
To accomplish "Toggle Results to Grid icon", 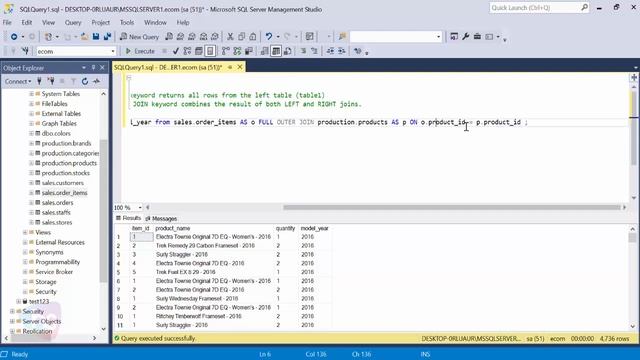I will (276, 51).
